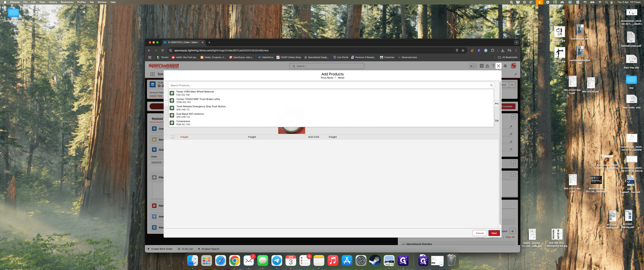Click the Salesforce notifications bell icon
Image resolution: width=644 pixels, height=270 pixels.
pos(505,66)
